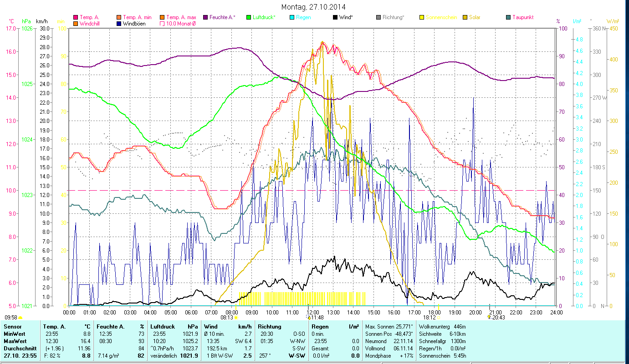Click the Windböen legend label

point(134,24)
